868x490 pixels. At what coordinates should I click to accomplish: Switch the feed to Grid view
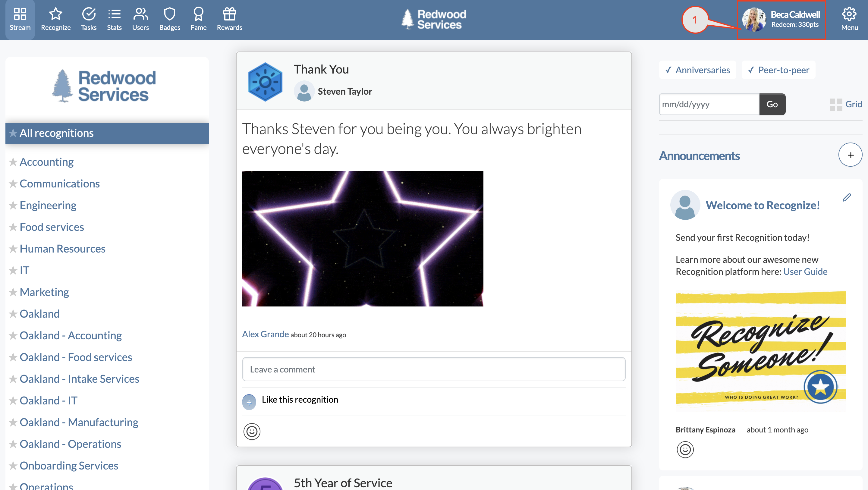click(846, 104)
